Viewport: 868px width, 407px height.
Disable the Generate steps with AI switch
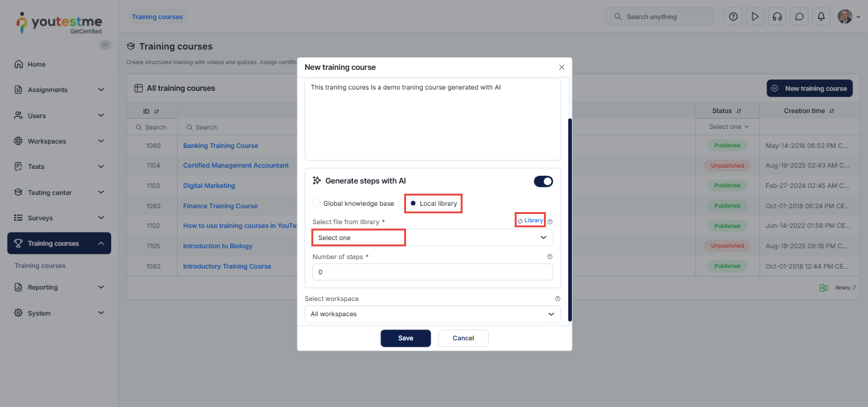(543, 182)
